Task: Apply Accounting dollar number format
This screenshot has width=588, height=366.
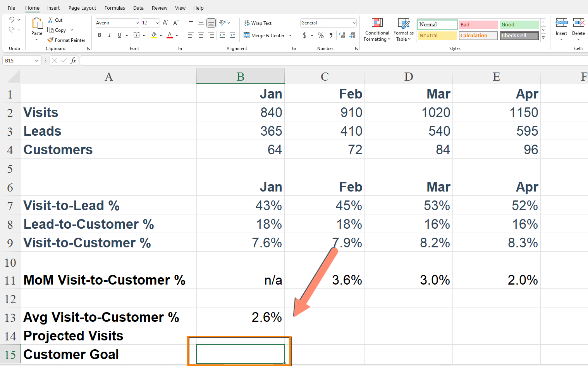Action: tap(305, 35)
